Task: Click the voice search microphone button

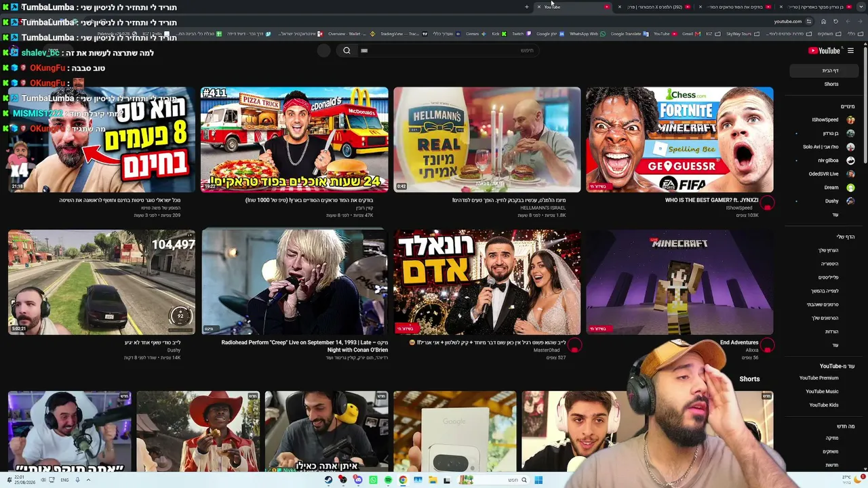Action: [324, 51]
